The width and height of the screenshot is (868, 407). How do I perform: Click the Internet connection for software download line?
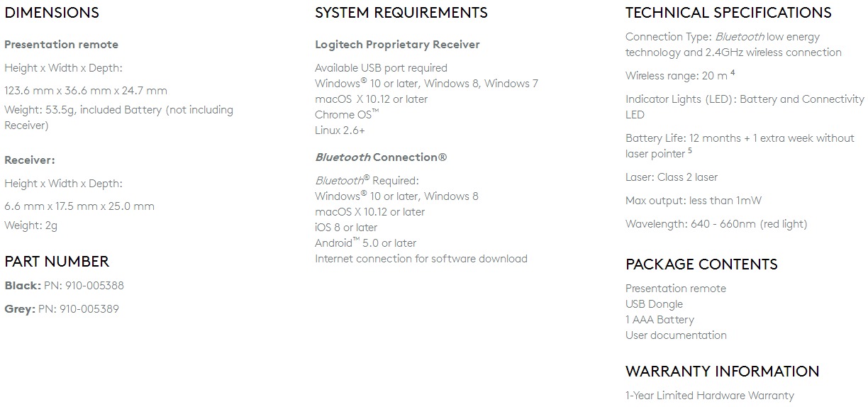pos(421,259)
